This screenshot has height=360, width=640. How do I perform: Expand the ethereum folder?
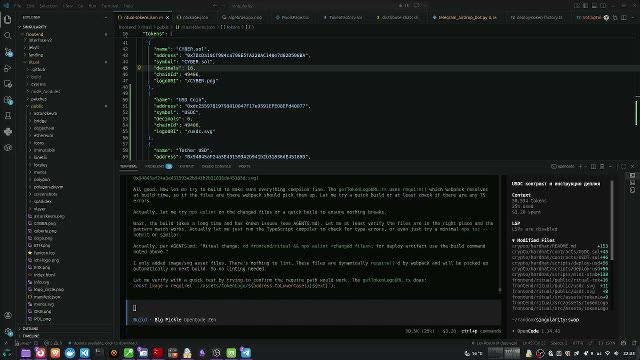tap(43, 136)
